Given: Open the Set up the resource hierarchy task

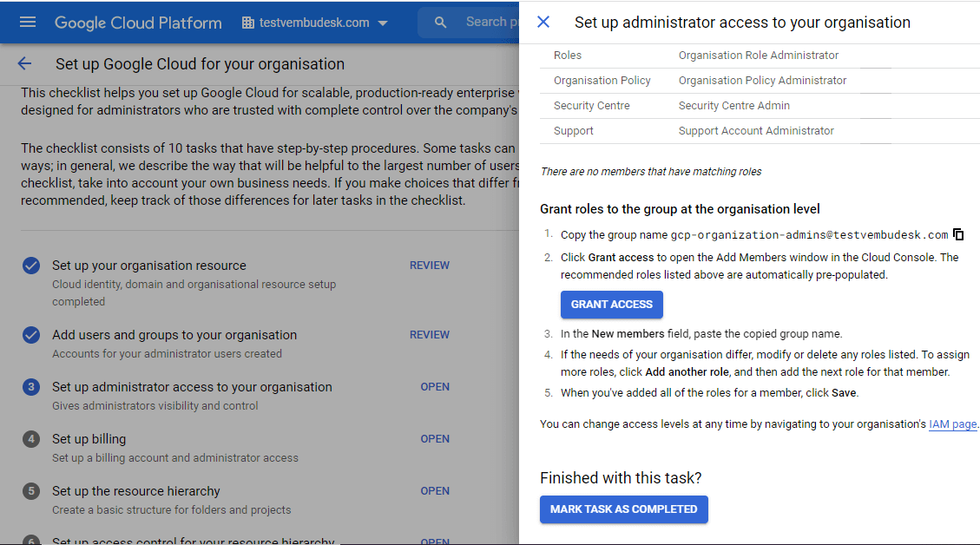Looking at the screenshot, I should pos(435,490).
